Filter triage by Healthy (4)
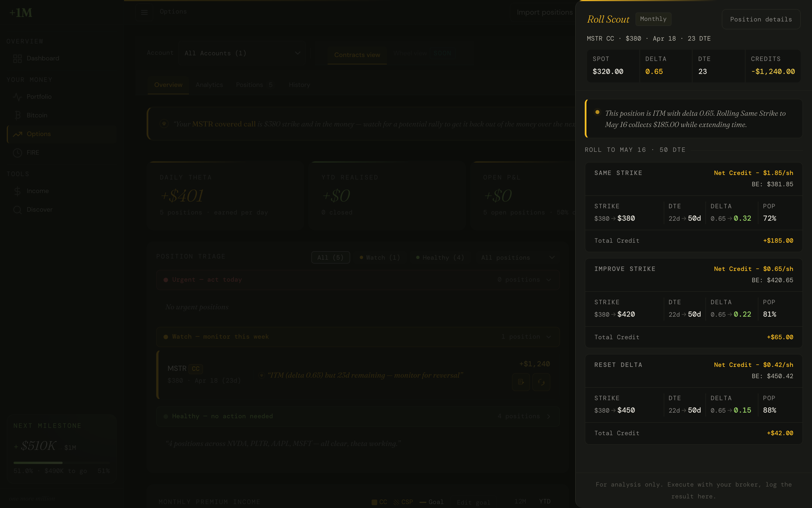Image resolution: width=812 pixels, height=508 pixels. pos(440,257)
